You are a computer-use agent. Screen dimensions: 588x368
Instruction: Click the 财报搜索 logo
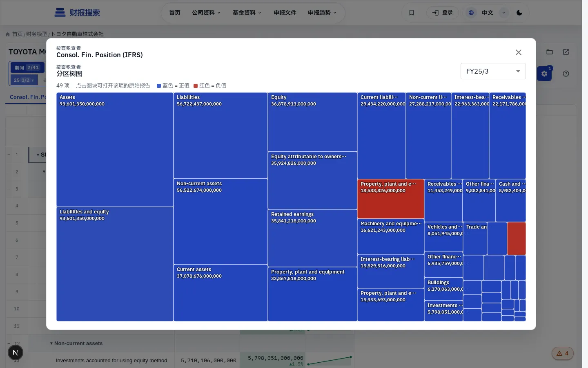tap(77, 13)
